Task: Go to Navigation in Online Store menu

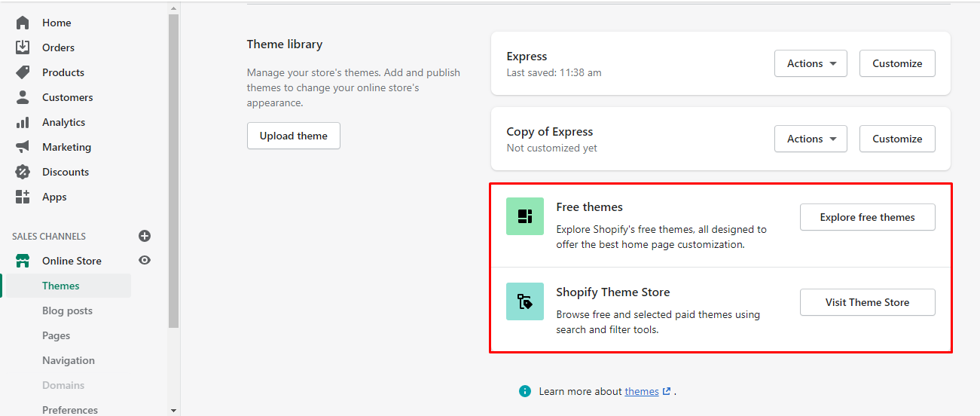Action: (x=69, y=360)
